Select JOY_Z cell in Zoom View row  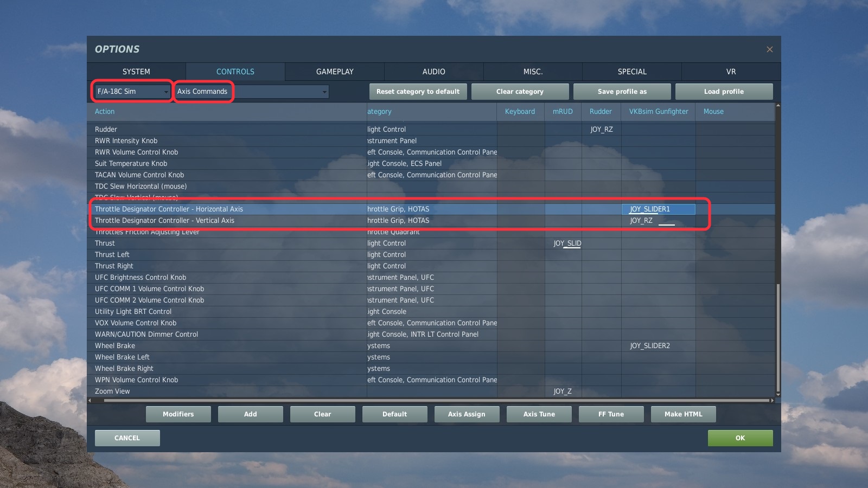pos(563,391)
